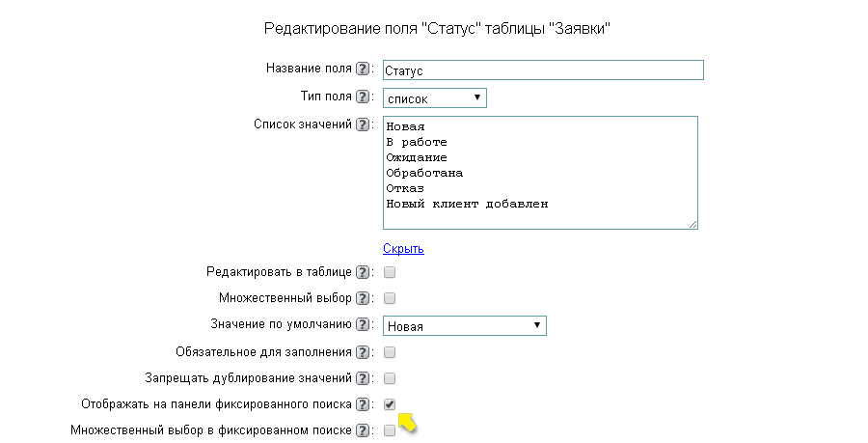Click help icon beside "Тип поля"
This screenshot has height=443, width=868.
(x=363, y=97)
